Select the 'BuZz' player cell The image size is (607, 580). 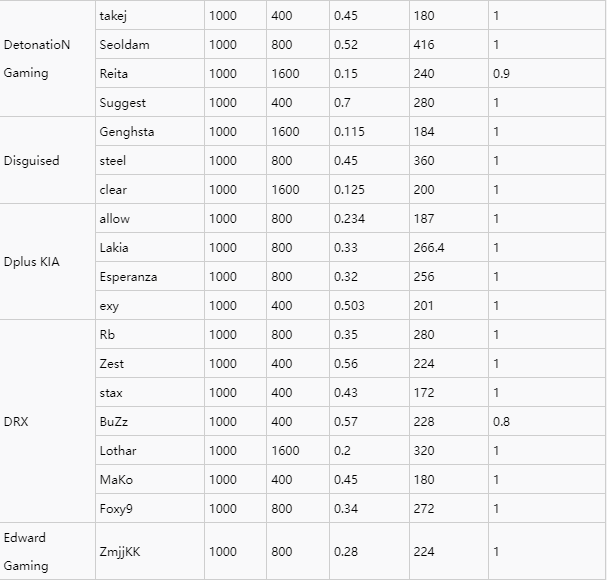pyautogui.click(x=114, y=422)
